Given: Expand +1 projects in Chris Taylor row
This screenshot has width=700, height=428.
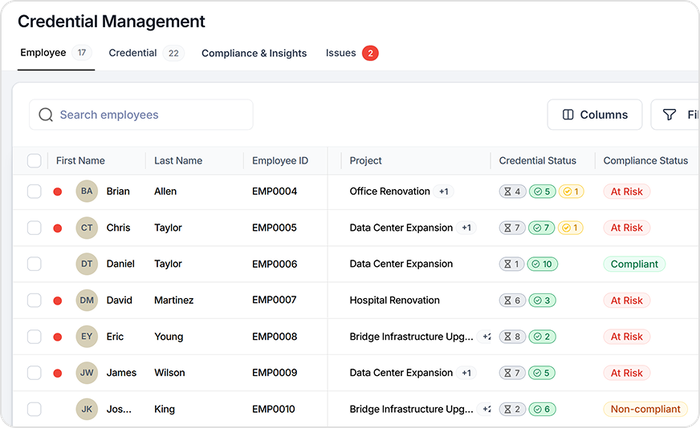Looking at the screenshot, I should click(466, 228).
